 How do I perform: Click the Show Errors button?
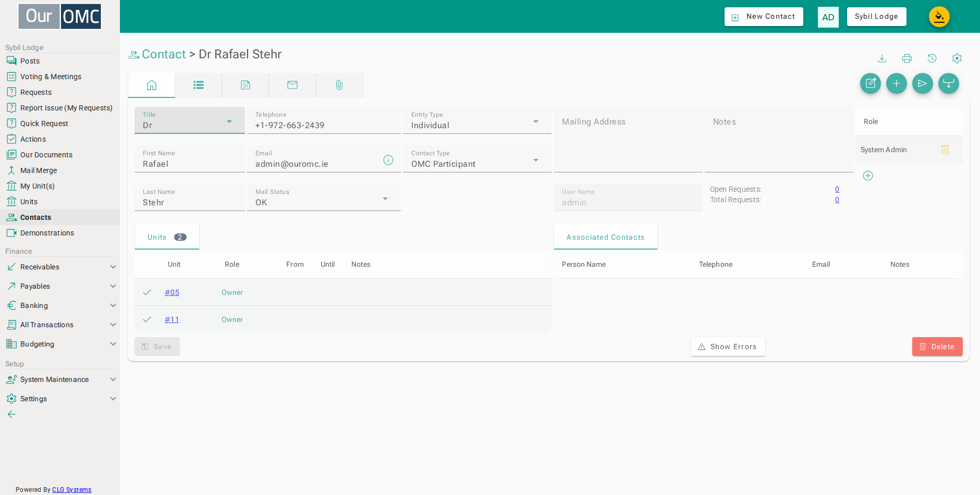click(728, 346)
